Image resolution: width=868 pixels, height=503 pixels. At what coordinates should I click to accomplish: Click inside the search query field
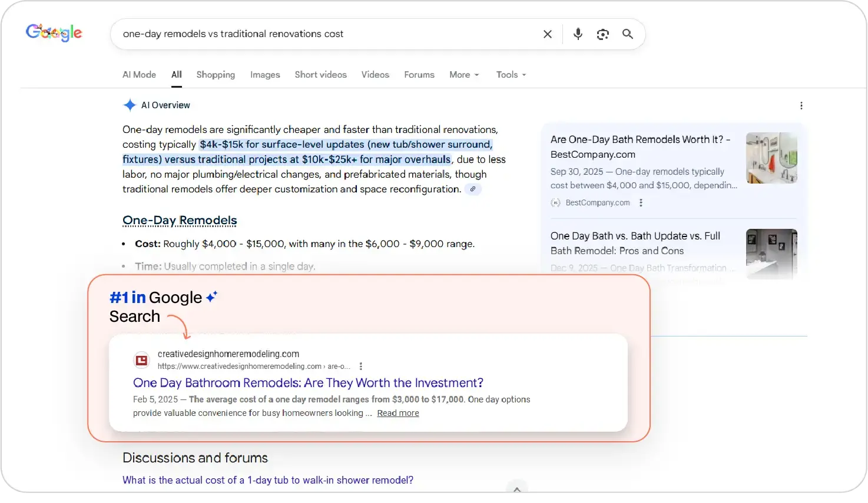coord(294,34)
